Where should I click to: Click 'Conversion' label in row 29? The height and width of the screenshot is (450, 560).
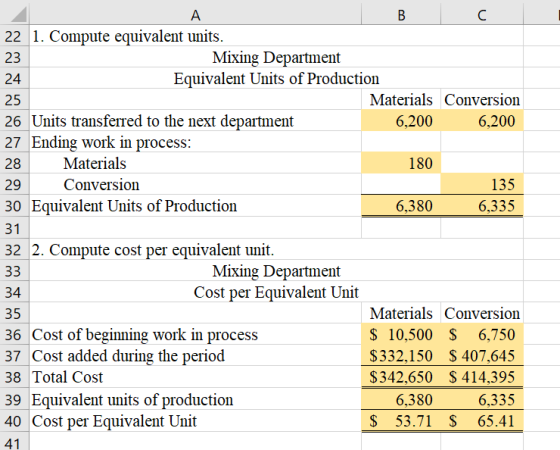click(x=101, y=185)
